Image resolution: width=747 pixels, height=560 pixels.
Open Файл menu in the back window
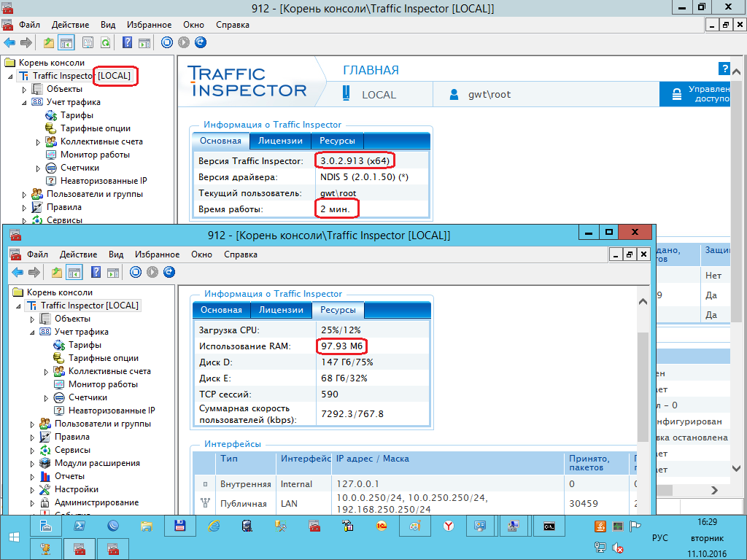[29, 25]
